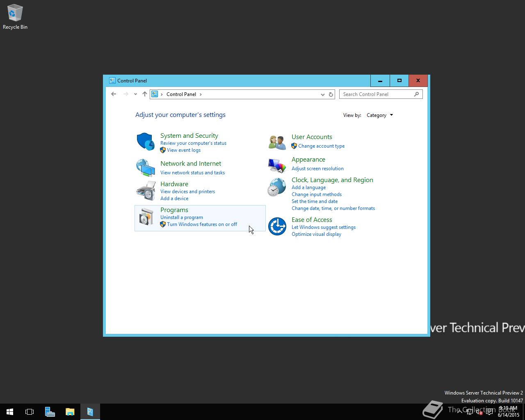Open the Ease of Access heading
The image size is (525, 420).
(x=312, y=220)
